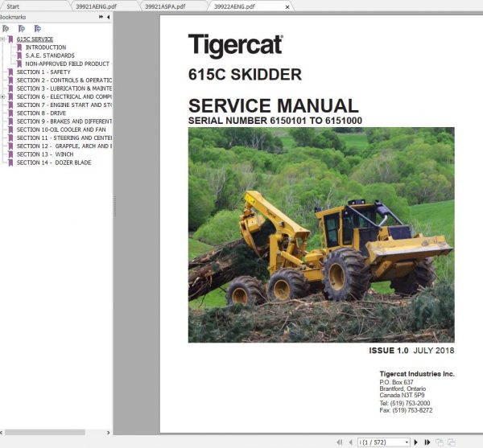Collapse the Bookmarks panel with the left arrow
483x448 pixels.
[108, 17]
